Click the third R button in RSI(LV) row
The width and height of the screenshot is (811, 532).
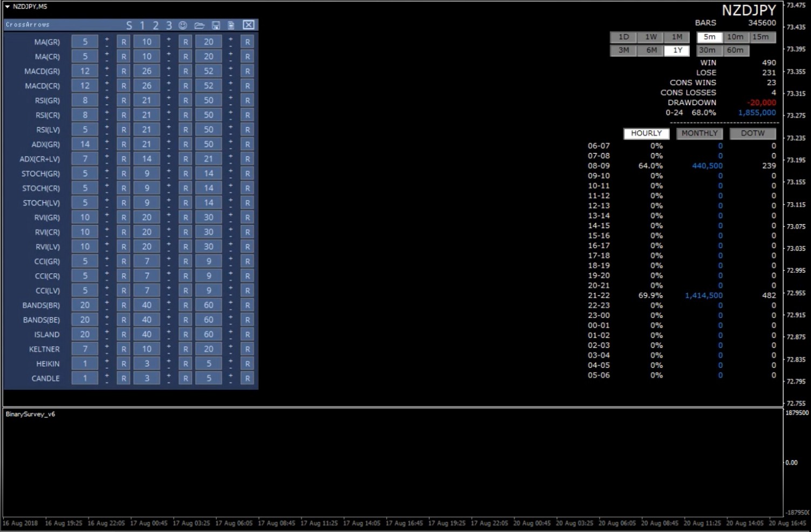[x=248, y=130]
